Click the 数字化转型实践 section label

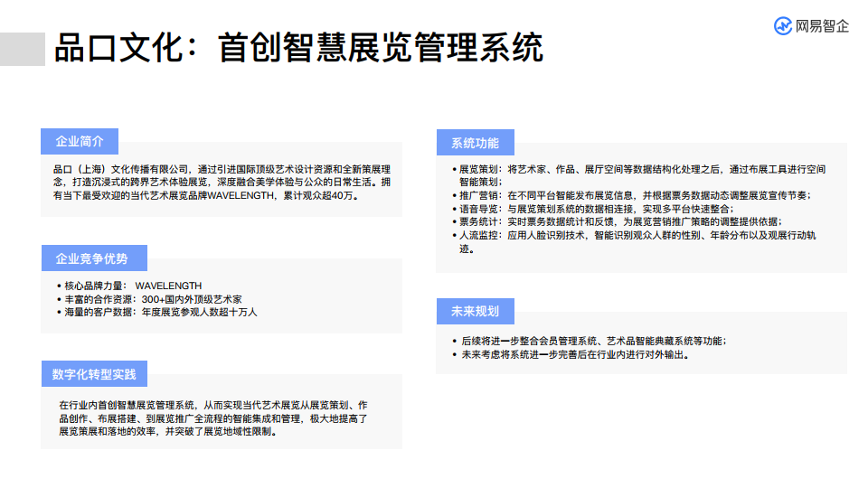tap(94, 374)
